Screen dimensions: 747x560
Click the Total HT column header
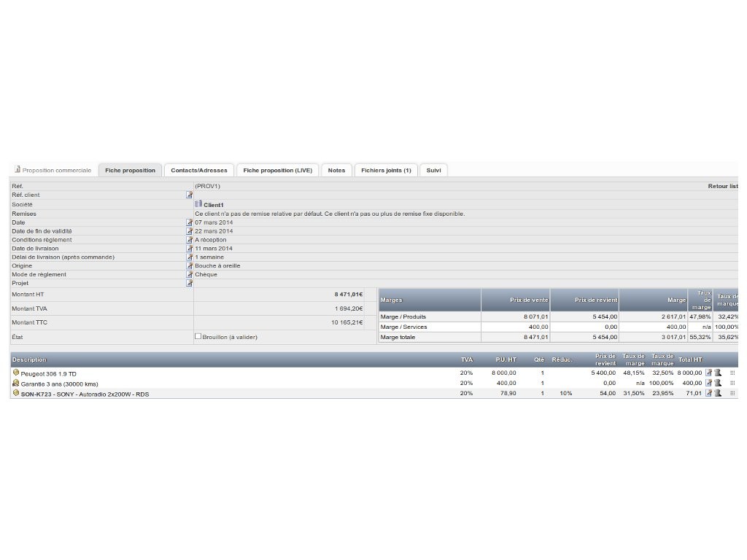(x=690, y=359)
